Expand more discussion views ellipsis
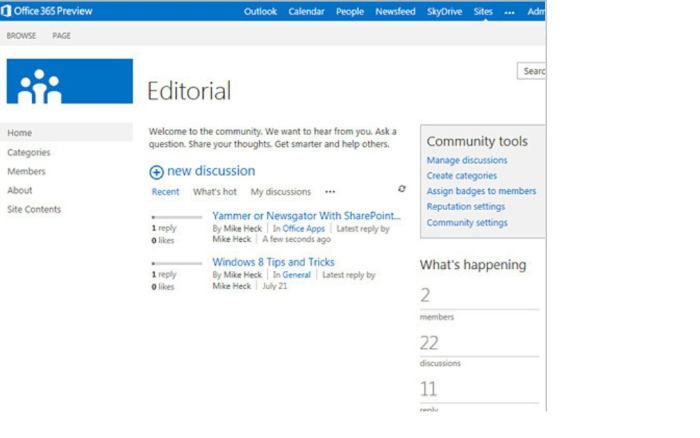Viewport: 700px width, 438px height. 330,192
